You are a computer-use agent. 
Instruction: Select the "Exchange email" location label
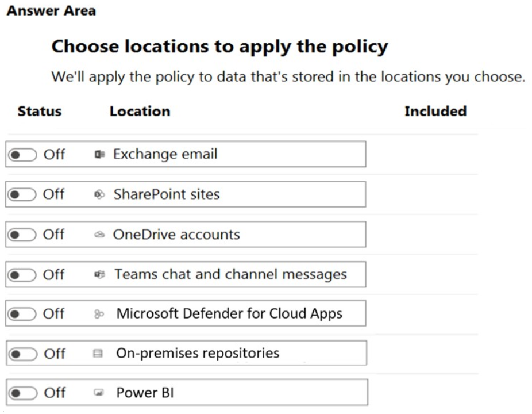pos(165,154)
